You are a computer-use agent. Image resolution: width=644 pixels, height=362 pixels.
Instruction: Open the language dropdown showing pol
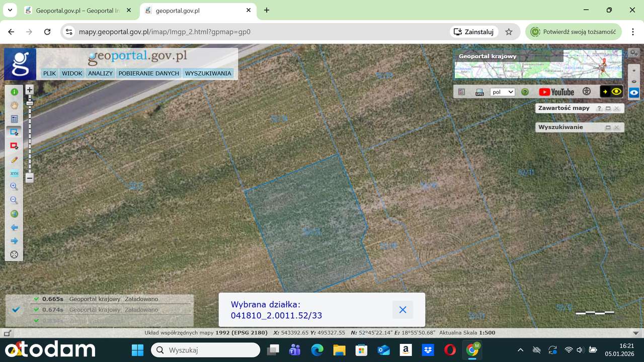pyautogui.click(x=502, y=92)
